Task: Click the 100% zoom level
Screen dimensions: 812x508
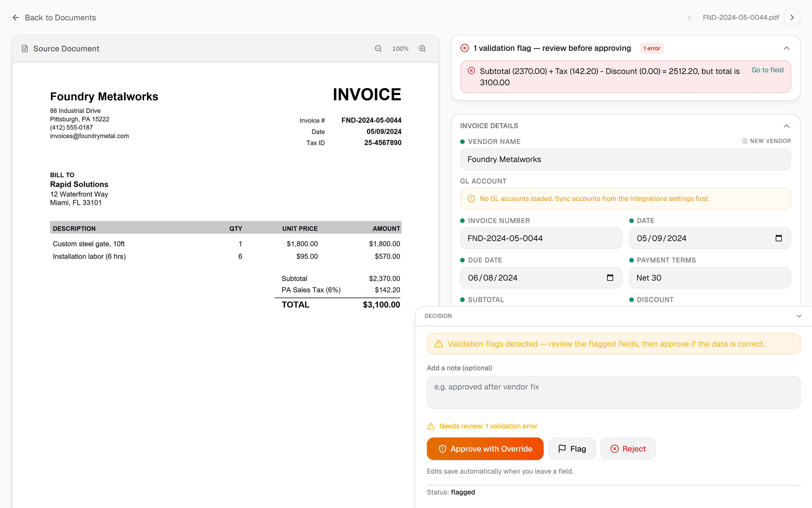Action: [x=400, y=49]
